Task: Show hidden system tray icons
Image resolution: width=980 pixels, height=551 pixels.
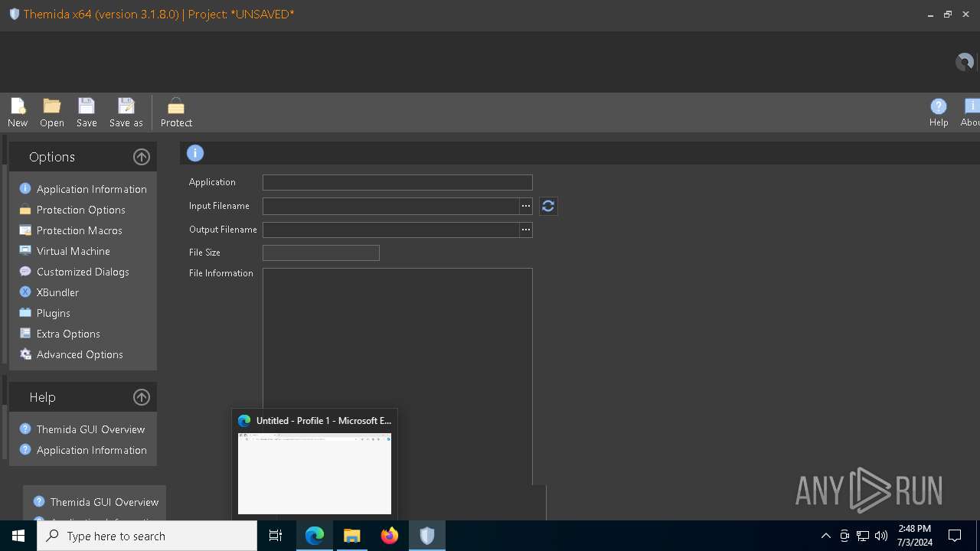Action: point(826,536)
